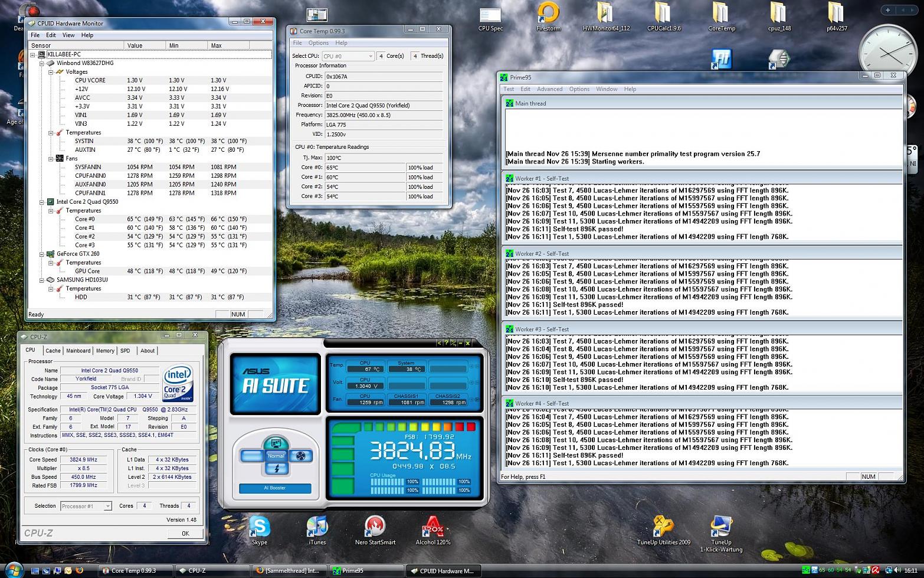This screenshot has width=924, height=578.
Task: Switch to the Mainboard tab in CPU-Z
Action: point(78,351)
